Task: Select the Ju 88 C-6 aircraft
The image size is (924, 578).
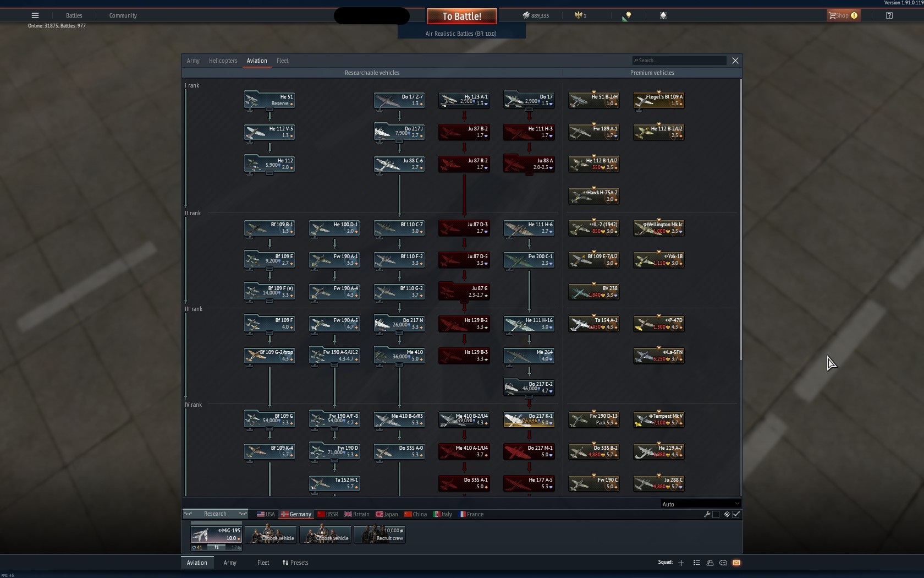Action: tap(399, 164)
